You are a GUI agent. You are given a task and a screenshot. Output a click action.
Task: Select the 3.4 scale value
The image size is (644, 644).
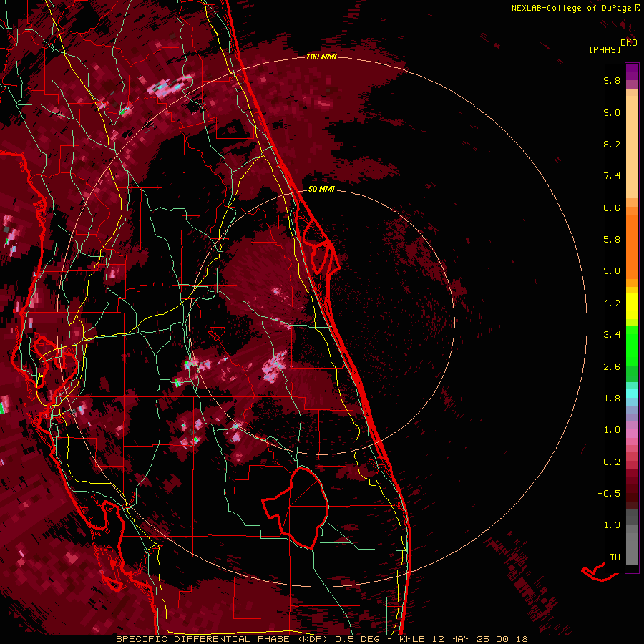pyautogui.click(x=612, y=335)
